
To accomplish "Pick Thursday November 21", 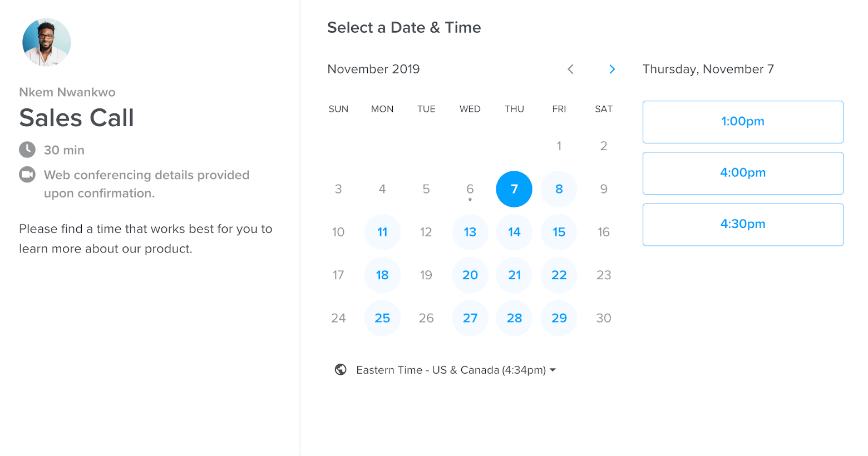I will [x=514, y=275].
